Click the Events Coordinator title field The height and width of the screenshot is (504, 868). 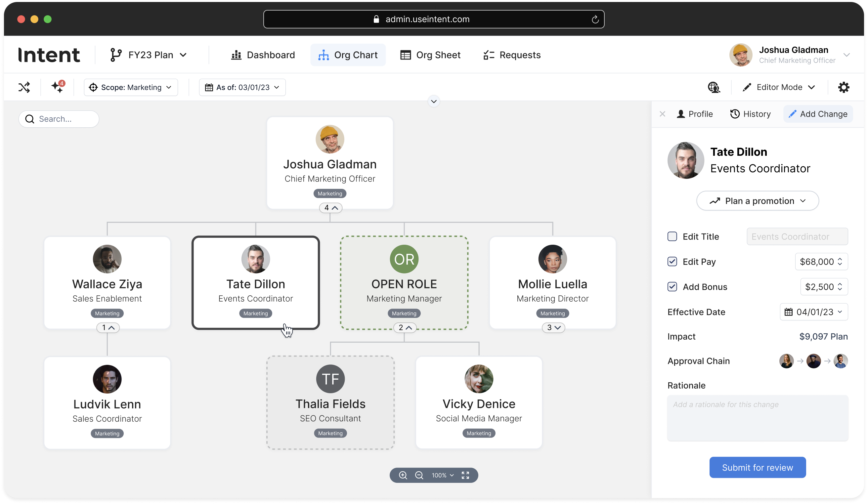(797, 236)
